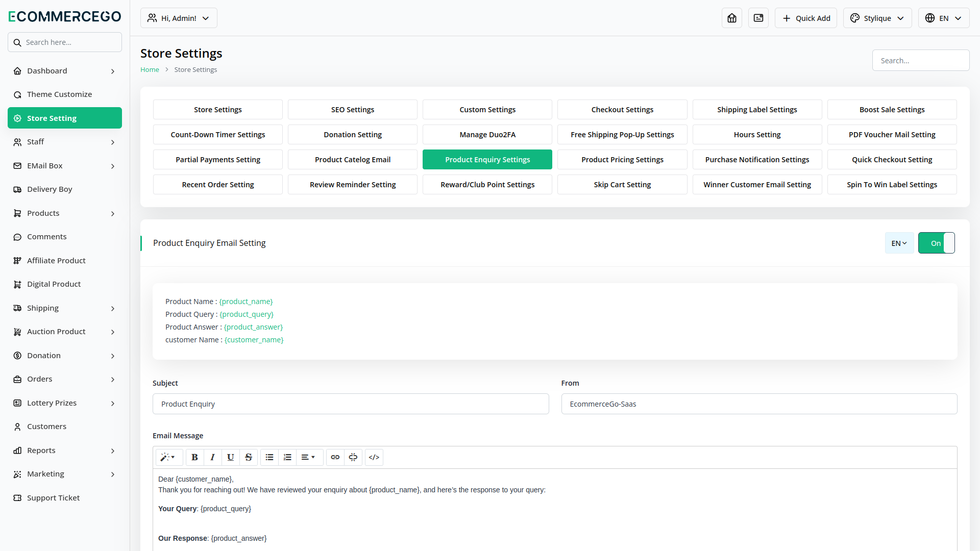Open the header EN language dropdown

[944, 18]
